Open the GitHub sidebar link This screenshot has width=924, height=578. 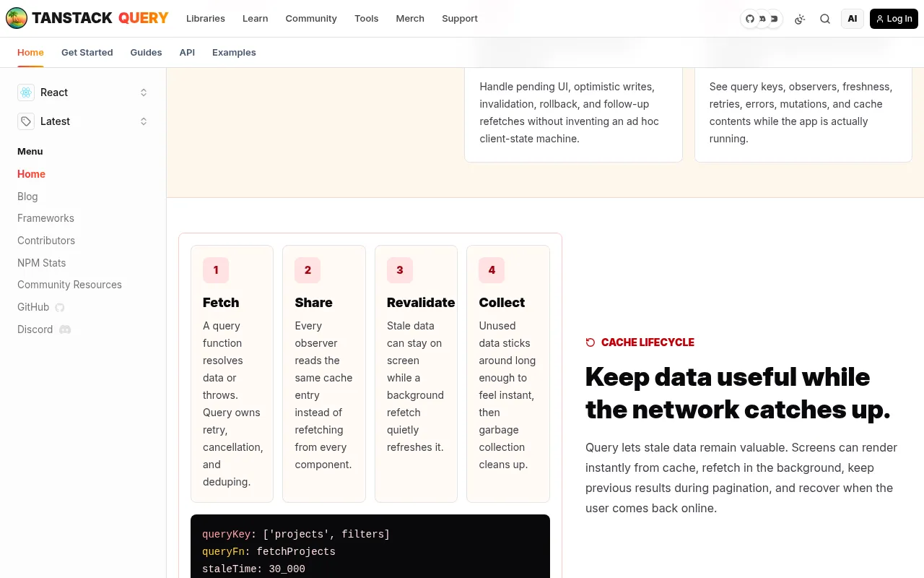click(41, 307)
